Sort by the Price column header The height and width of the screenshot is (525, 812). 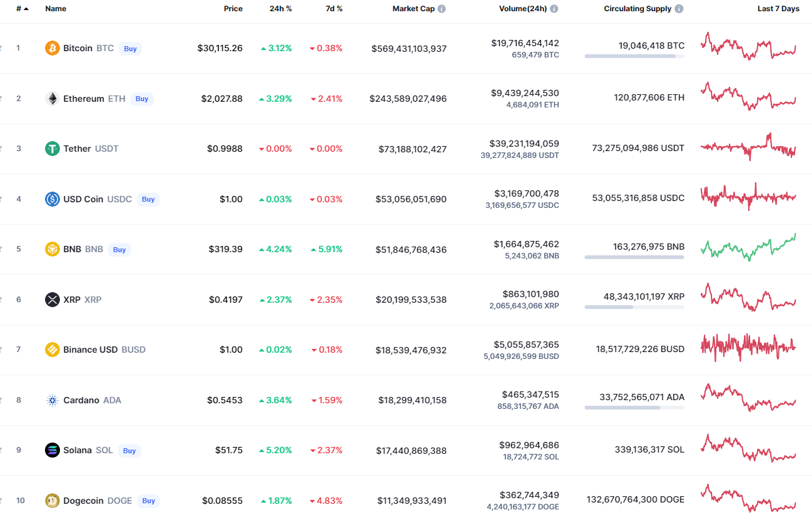(x=233, y=9)
